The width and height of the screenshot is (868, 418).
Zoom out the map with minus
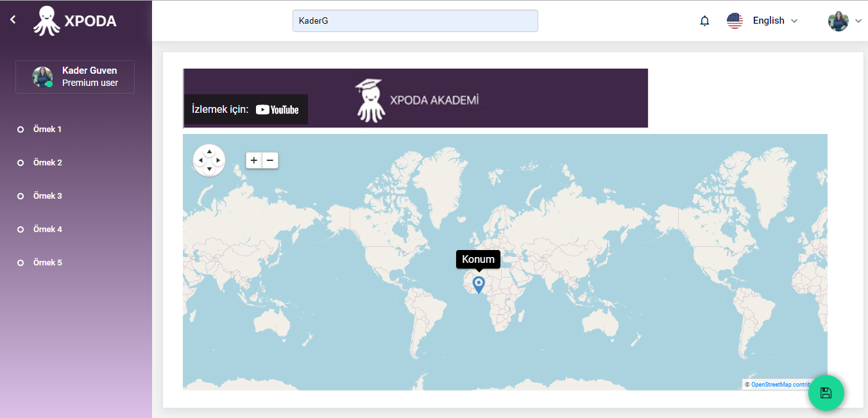[x=270, y=160]
